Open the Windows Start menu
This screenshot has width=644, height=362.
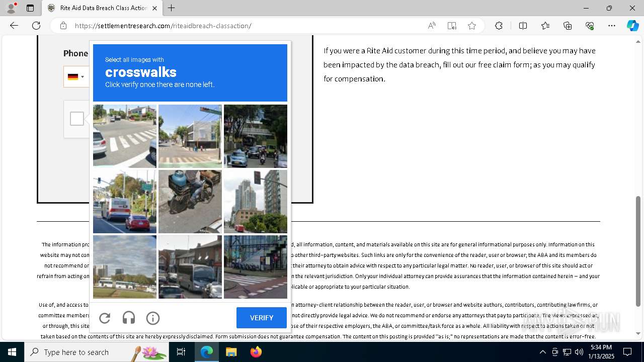tap(12, 352)
